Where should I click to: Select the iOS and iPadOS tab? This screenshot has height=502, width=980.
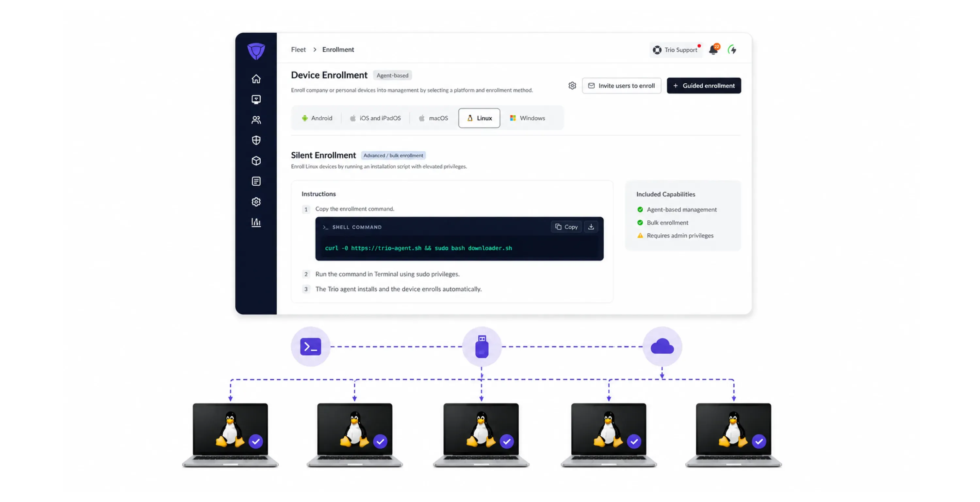[x=375, y=118]
